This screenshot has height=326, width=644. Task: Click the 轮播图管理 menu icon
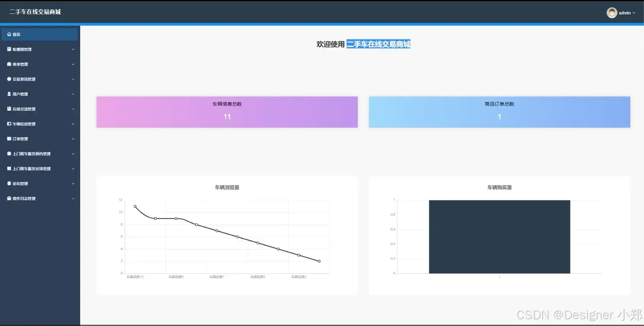click(9, 49)
